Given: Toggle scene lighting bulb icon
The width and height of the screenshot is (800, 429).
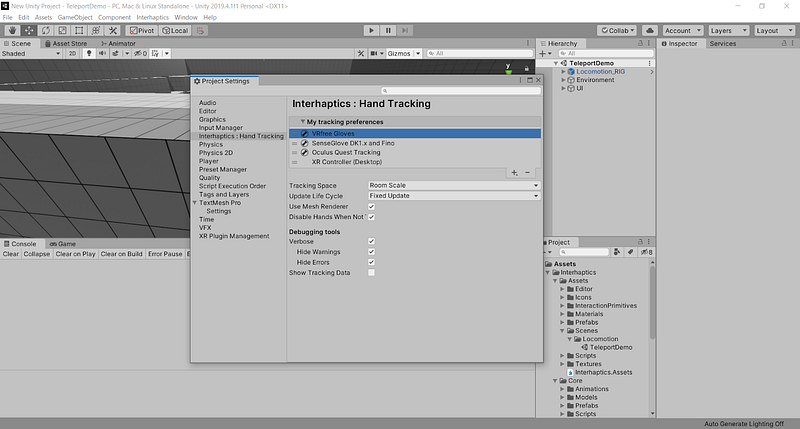Looking at the screenshot, I should pos(89,53).
